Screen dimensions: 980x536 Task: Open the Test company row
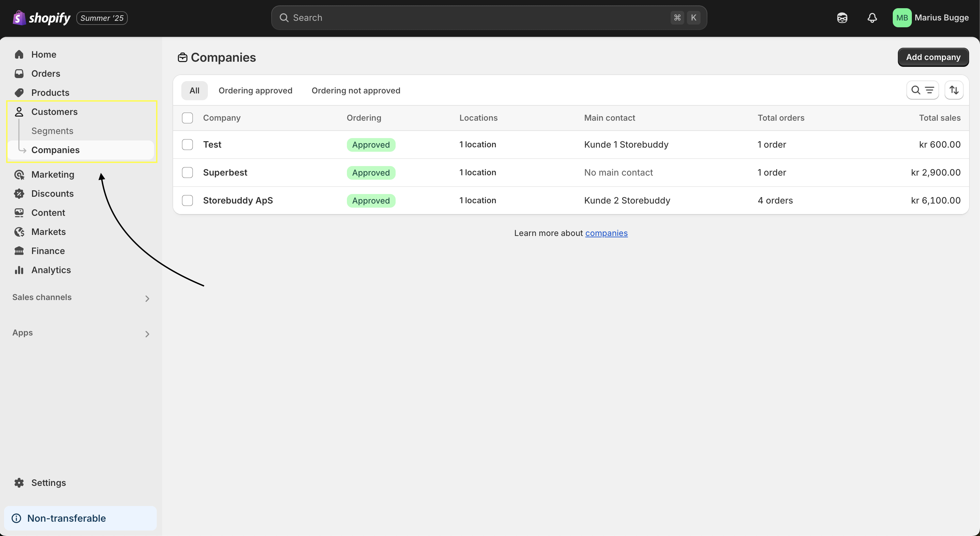coord(571,145)
